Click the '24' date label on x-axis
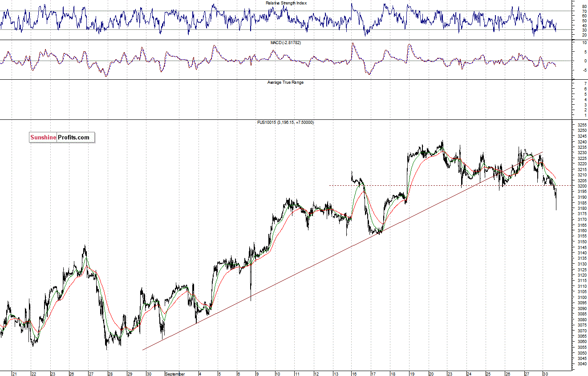The height and width of the screenshot is (376, 588). [x=469, y=374]
